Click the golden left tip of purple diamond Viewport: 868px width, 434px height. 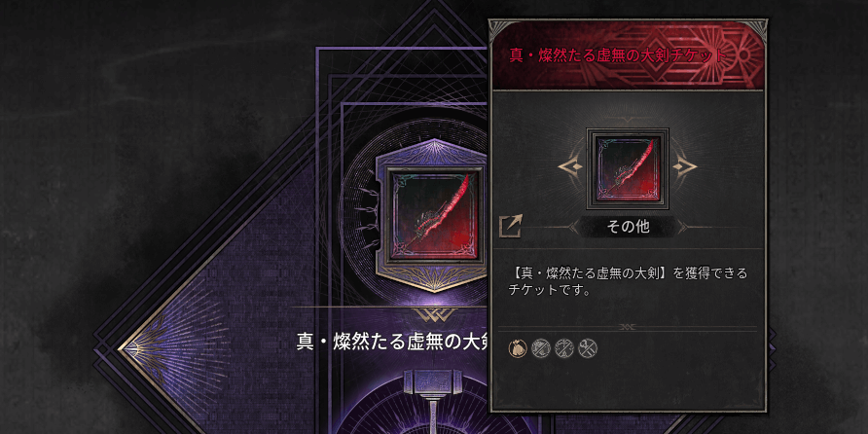pos(127,349)
